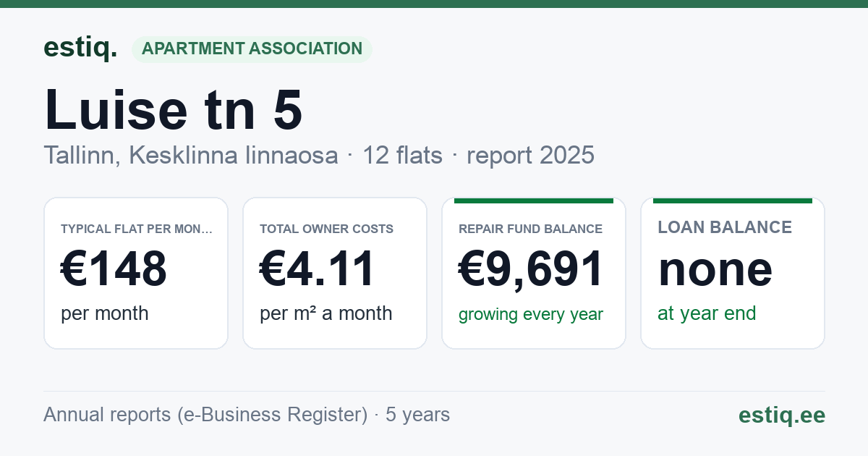This screenshot has height=456, width=868.
Task: Select the APARTMENT ASSOCIATION badge
Action: click(252, 49)
